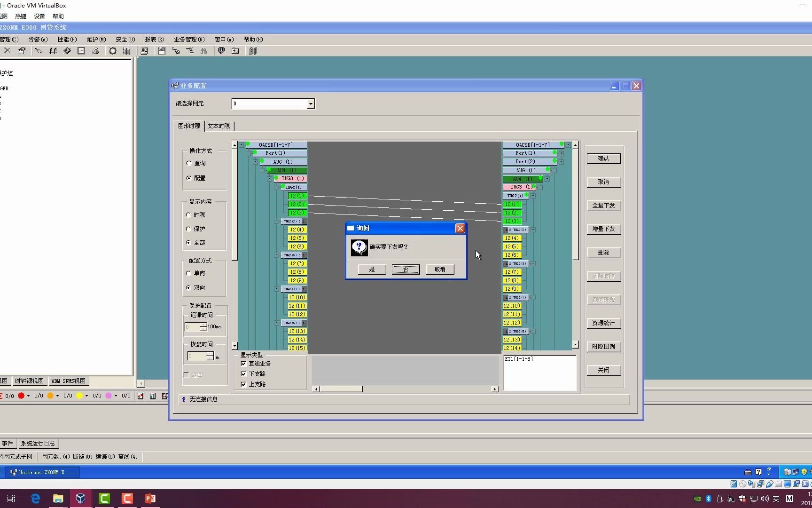Viewport: 812px width, 508px height.
Task: Click the question mark icon in dialog
Action: tap(359, 247)
